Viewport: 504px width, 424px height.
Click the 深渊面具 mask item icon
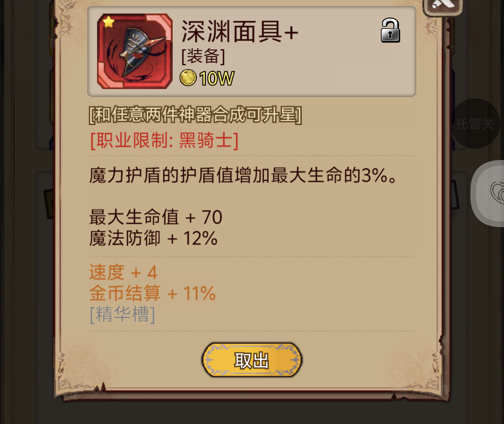pyautogui.click(x=135, y=51)
